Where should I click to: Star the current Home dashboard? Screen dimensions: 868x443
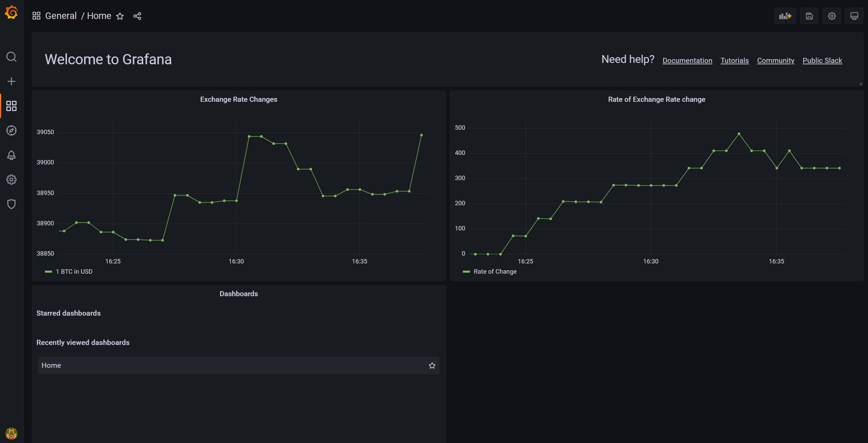point(120,16)
